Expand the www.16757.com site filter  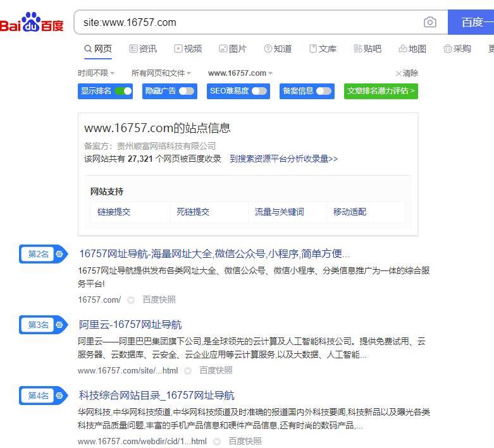coord(240,73)
